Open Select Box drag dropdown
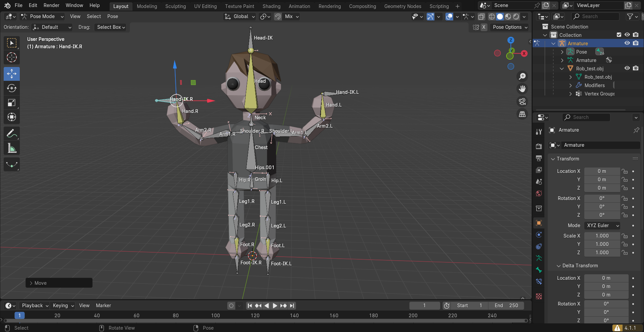644x332 pixels. tap(111, 27)
